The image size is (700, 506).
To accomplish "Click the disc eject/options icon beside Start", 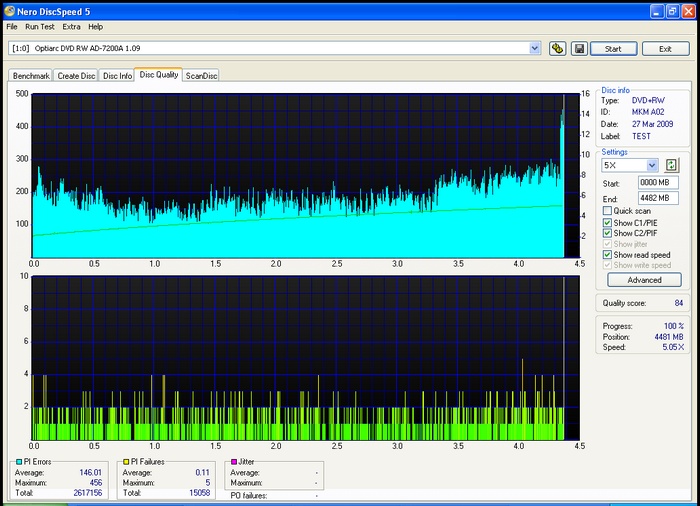I will tap(558, 48).
